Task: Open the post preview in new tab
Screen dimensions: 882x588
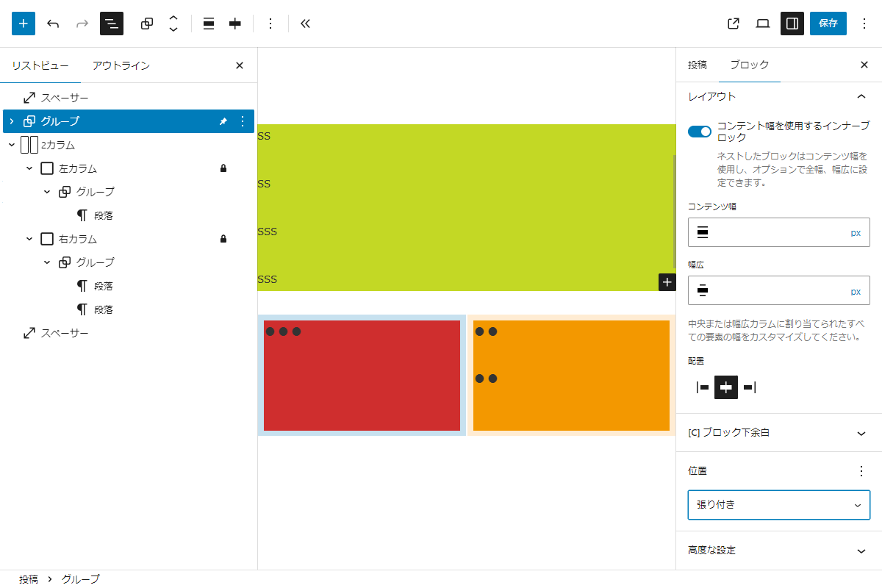Action: point(733,24)
